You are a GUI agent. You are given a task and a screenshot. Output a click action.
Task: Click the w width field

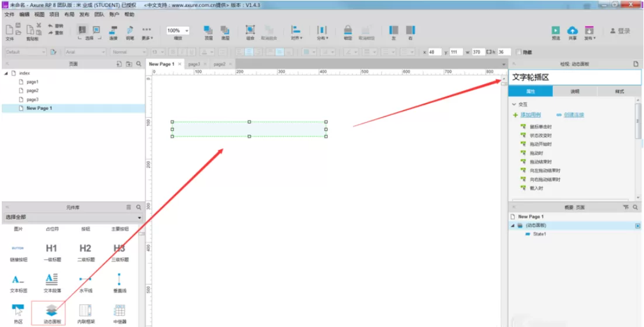[x=478, y=52]
